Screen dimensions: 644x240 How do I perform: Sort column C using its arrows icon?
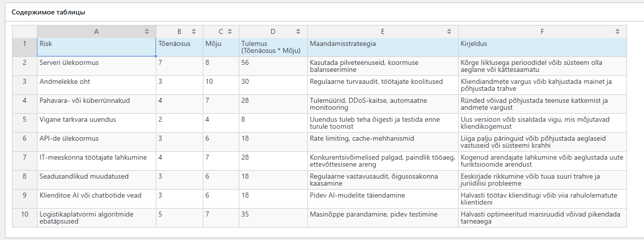coord(230,31)
